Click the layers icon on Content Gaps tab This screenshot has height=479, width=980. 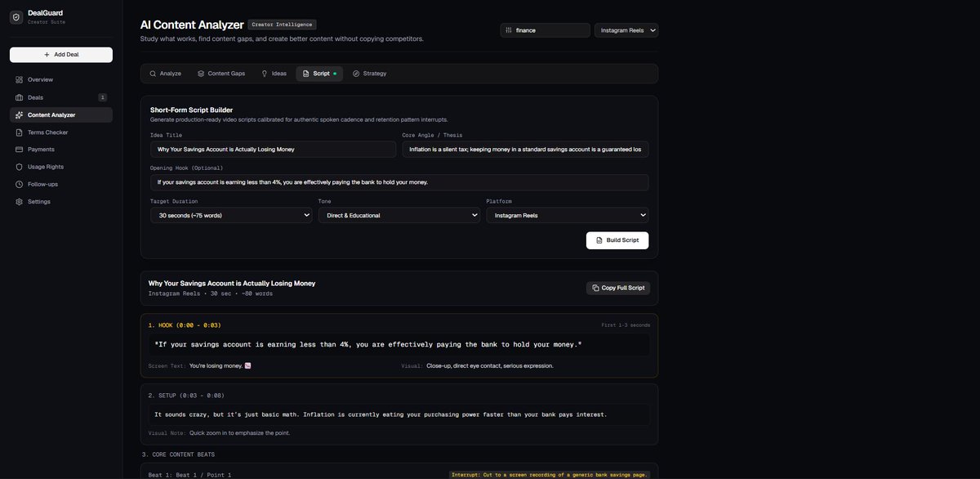point(201,74)
